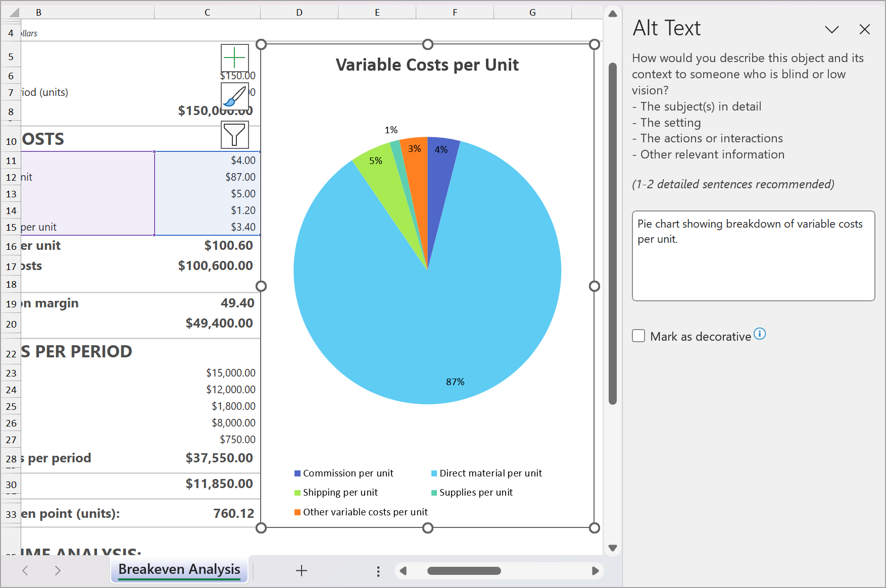Select column G header
Image resolution: width=886 pixels, height=588 pixels.
pyautogui.click(x=532, y=12)
